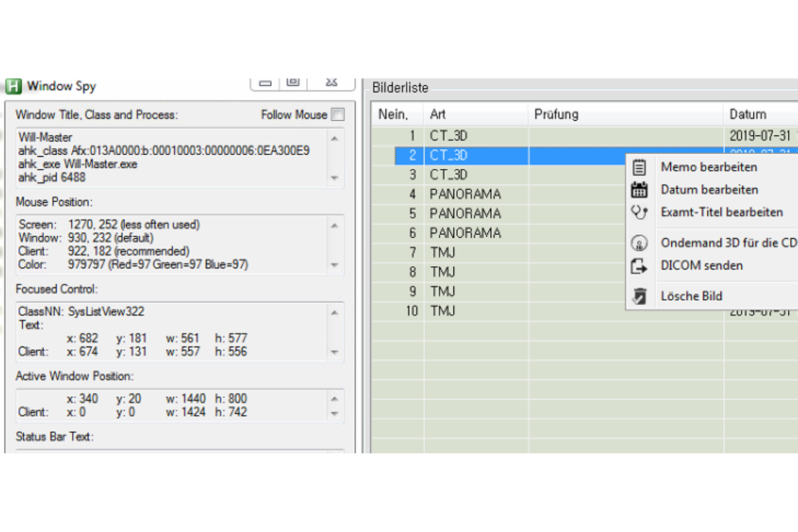This screenshot has height=532, width=798.
Task: Select Memo bearbeiten from context menu
Action: [708, 167]
